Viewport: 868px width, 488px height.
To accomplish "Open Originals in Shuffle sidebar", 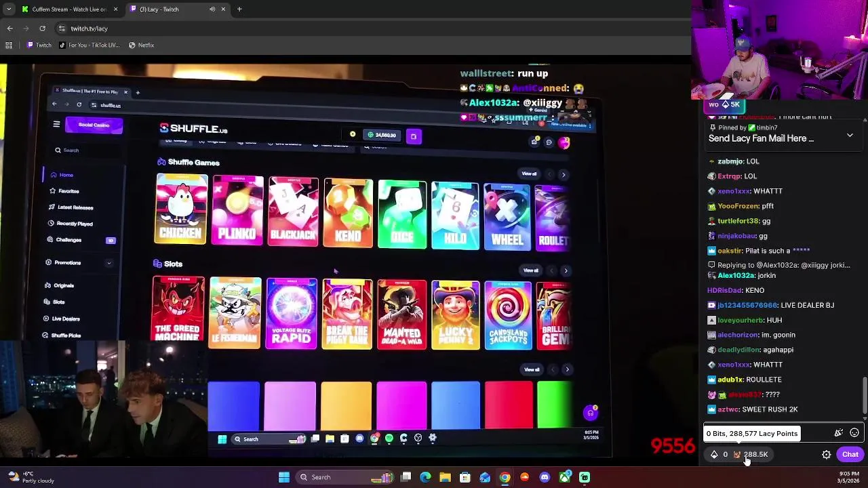I will (63, 285).
